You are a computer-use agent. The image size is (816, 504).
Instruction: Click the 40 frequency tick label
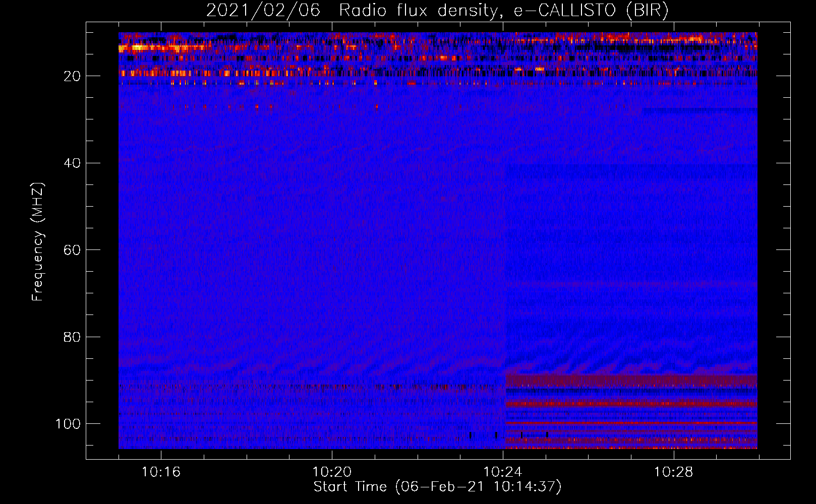(x=72, y=163)
